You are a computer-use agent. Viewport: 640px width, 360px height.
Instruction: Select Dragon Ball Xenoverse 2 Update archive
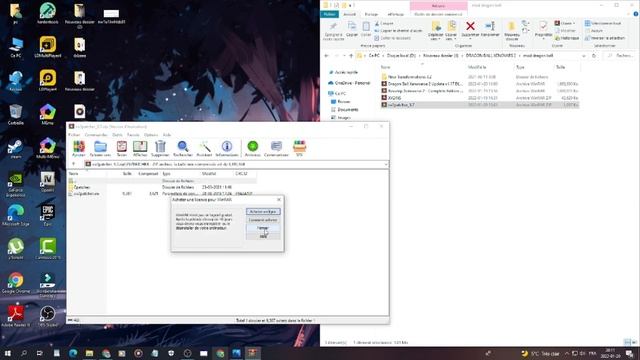[x=479, y=84]
